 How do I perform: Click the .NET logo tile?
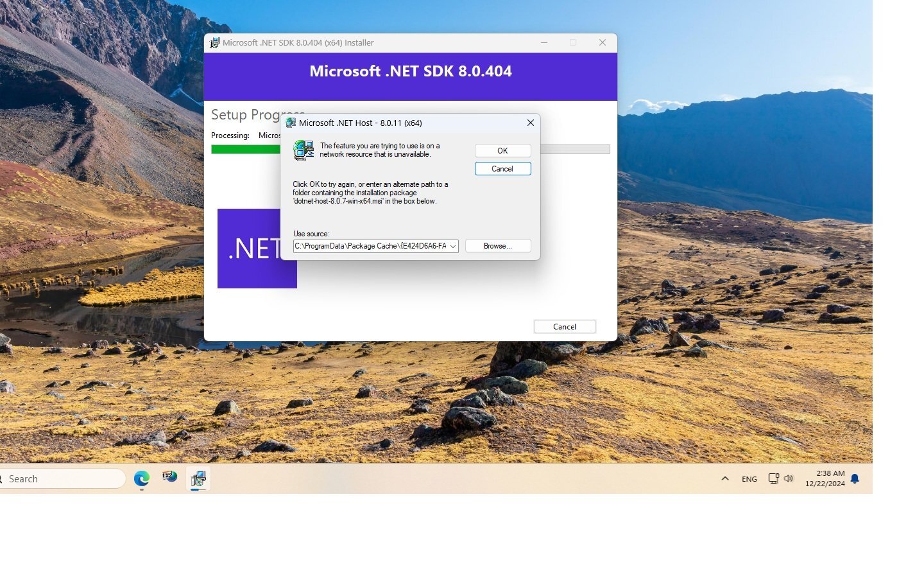(257, 249)
